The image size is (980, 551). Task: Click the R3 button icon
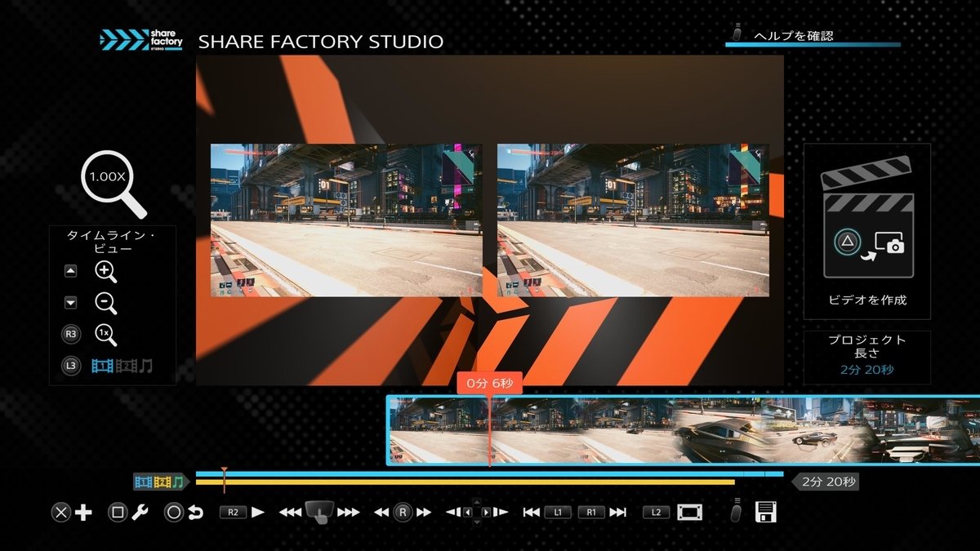point(71,334)
